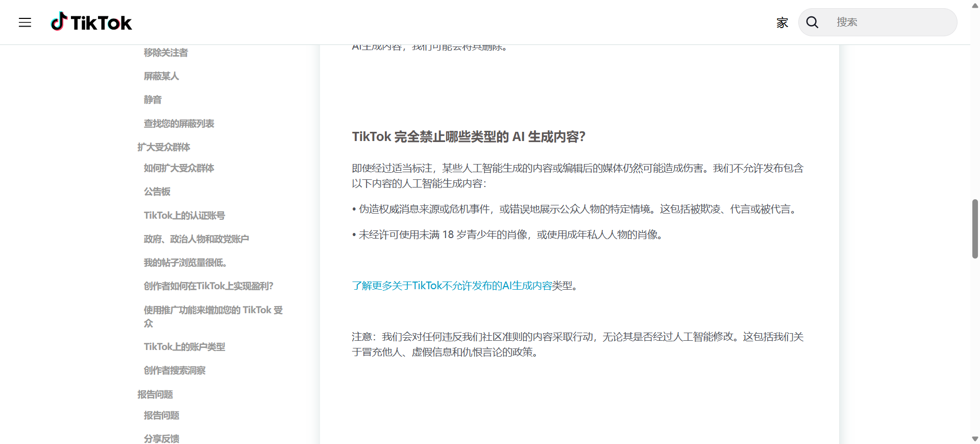Go to 查找您的屏蔽列表

click(179, 124)
